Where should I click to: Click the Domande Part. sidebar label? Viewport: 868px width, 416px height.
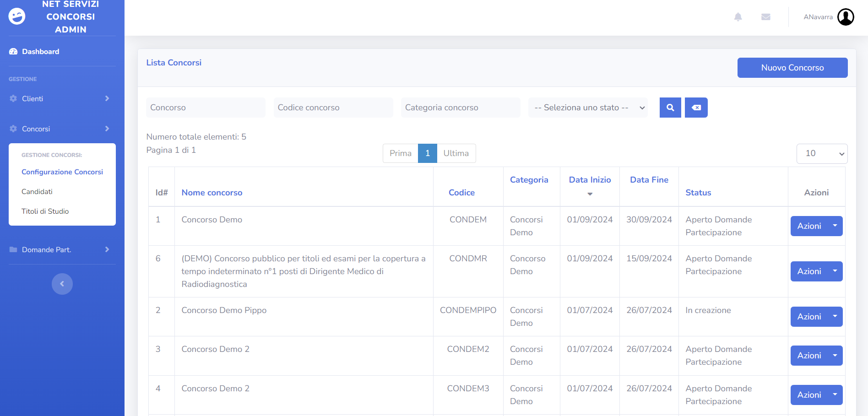pos(47,249)
